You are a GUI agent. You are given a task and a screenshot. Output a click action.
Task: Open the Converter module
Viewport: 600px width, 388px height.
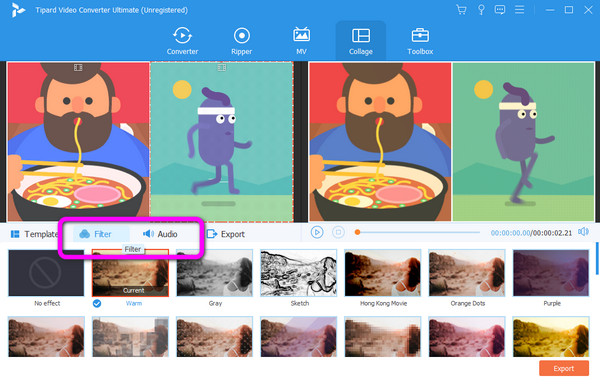[x=182, y=41]
